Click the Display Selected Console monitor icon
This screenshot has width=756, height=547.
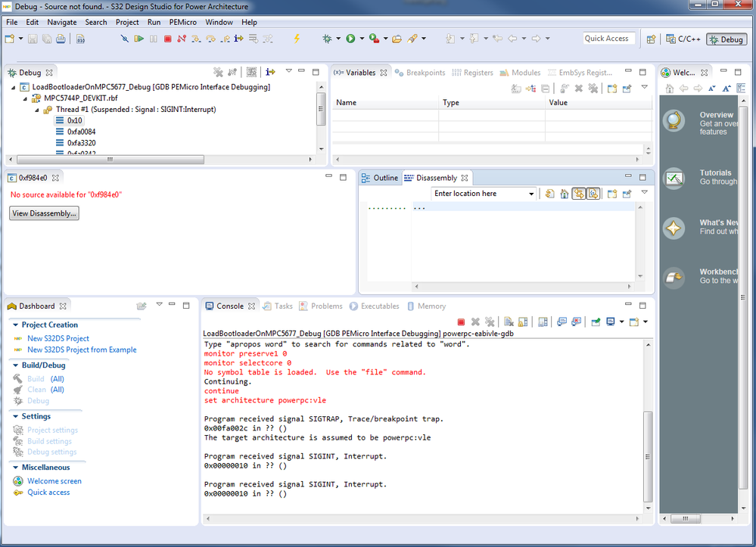(611, 322)
